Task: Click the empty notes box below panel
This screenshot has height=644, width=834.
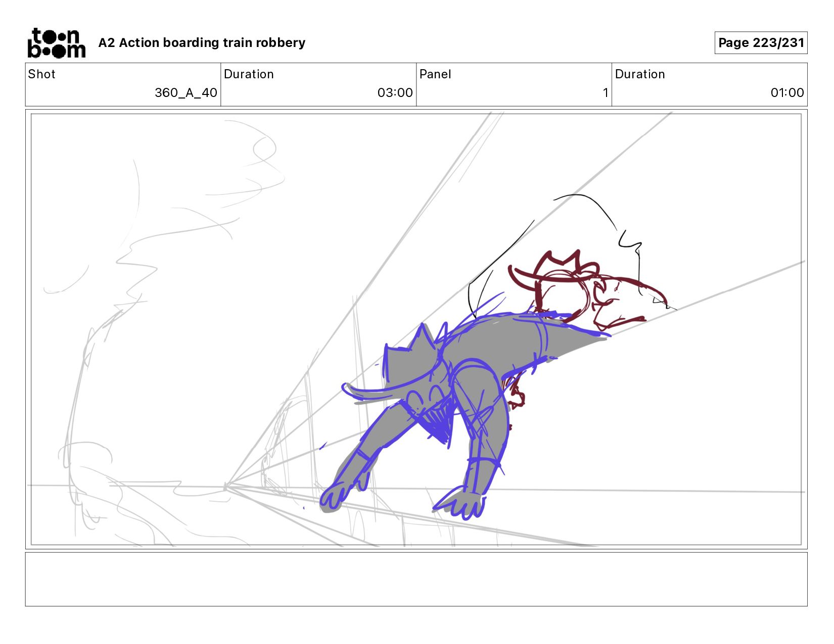Action: 416,579
